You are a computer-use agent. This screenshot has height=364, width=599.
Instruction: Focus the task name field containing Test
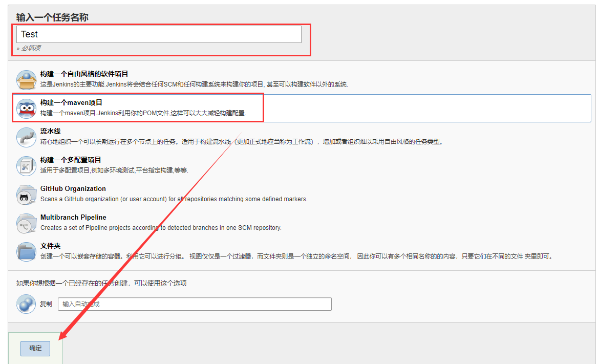(159, 34)
